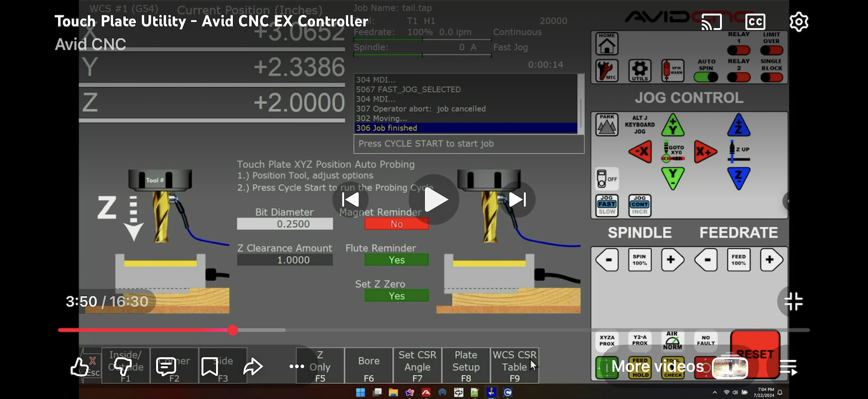Image resolution: width=868 pixels, height=399 pixels.
Task: Enable the Single Block switch
Action: tap(771, 77)
